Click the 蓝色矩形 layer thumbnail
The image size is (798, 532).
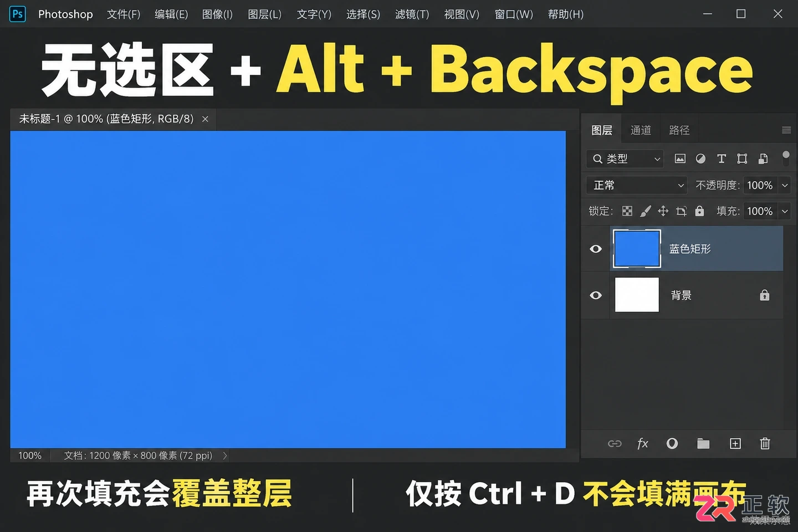637,249
